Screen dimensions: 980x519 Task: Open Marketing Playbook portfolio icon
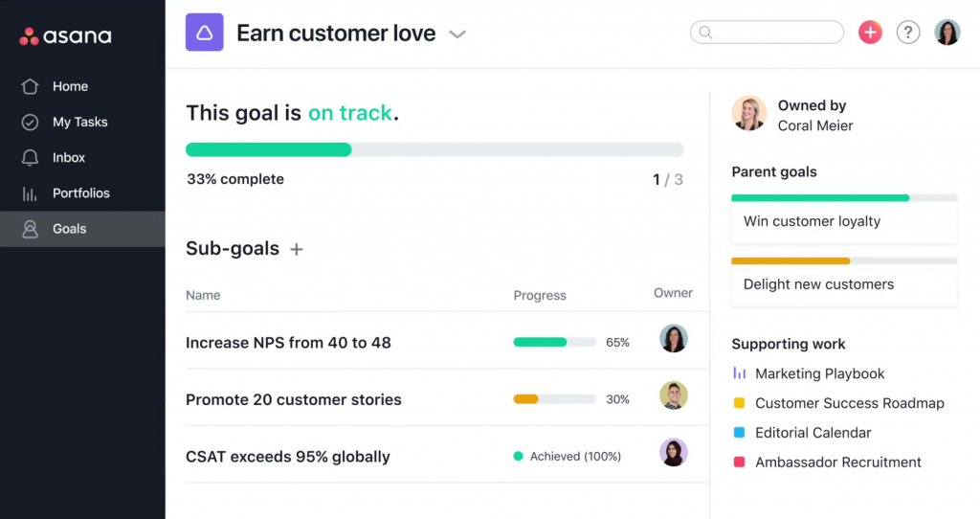[739, 373]
